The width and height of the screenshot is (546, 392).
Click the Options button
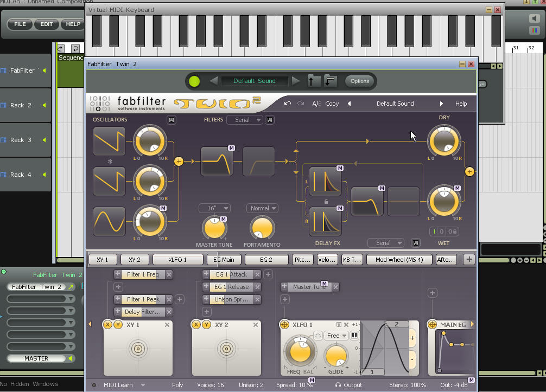click(360, 81)
